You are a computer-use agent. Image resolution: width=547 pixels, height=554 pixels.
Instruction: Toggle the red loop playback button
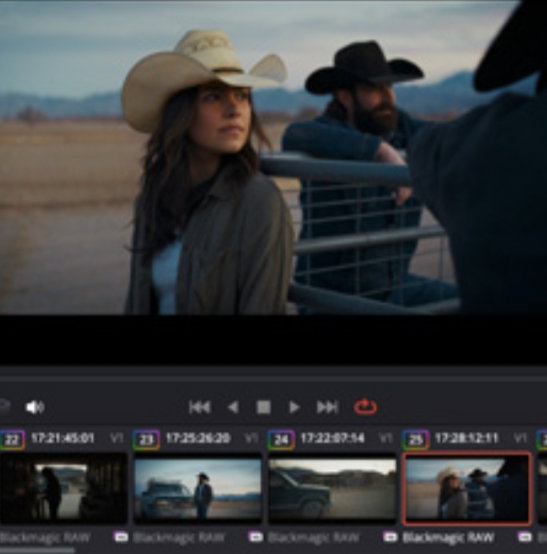tap(365, 407)
